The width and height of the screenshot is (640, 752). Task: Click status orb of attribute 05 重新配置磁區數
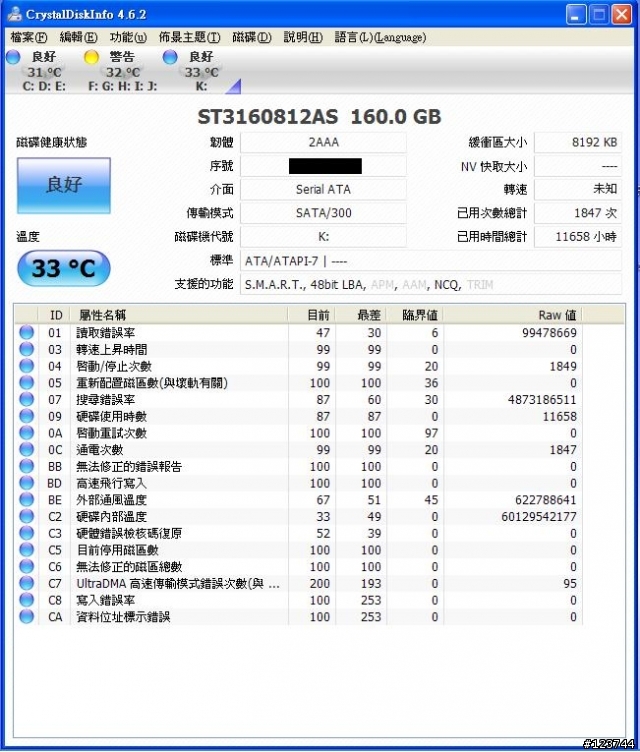26,383
